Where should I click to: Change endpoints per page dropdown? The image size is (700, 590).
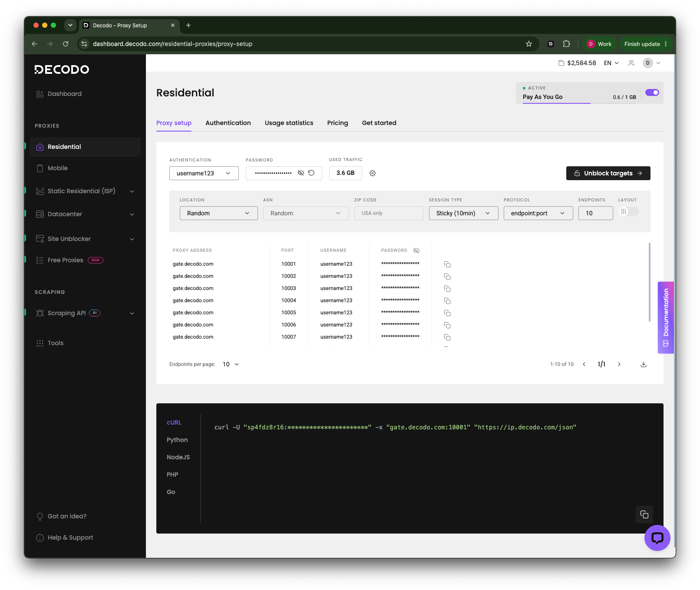(231, 364)
